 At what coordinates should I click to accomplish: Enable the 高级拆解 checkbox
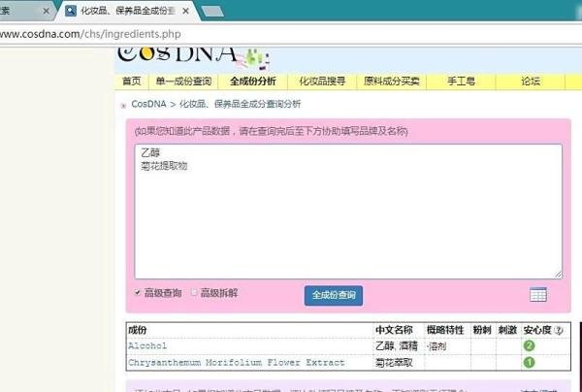click(x=194, y=292)
